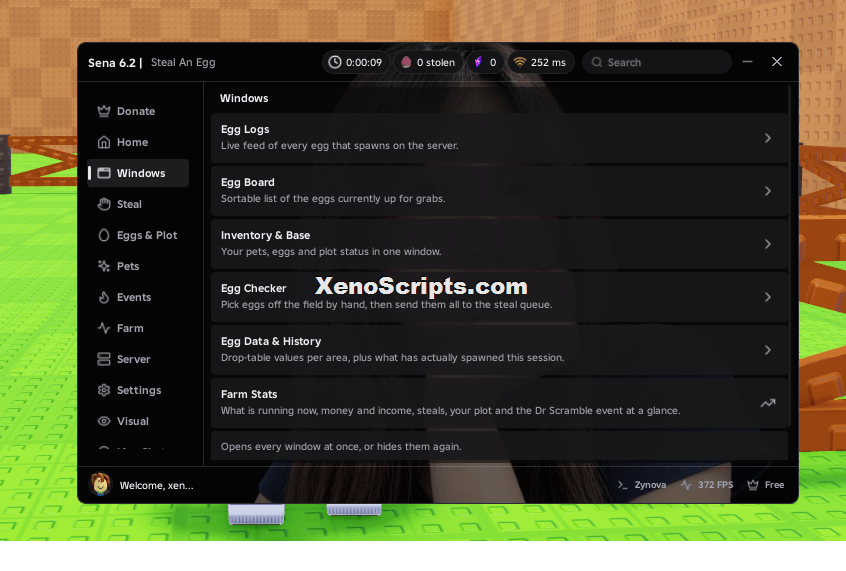The width and height of the screenshot is (846, 571).
Task: Go to the Home tab
Action: pyautogui.click(x=138, y=142)
